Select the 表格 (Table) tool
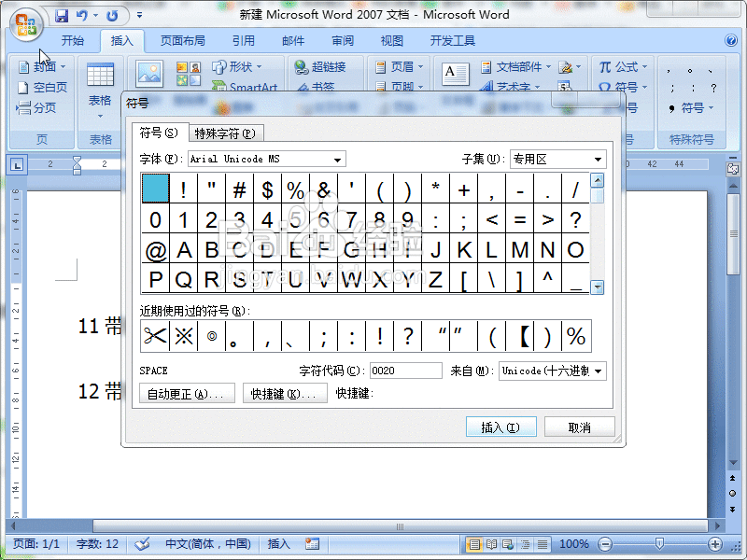This screenshot has width=747, height=560. coord(99,81)
